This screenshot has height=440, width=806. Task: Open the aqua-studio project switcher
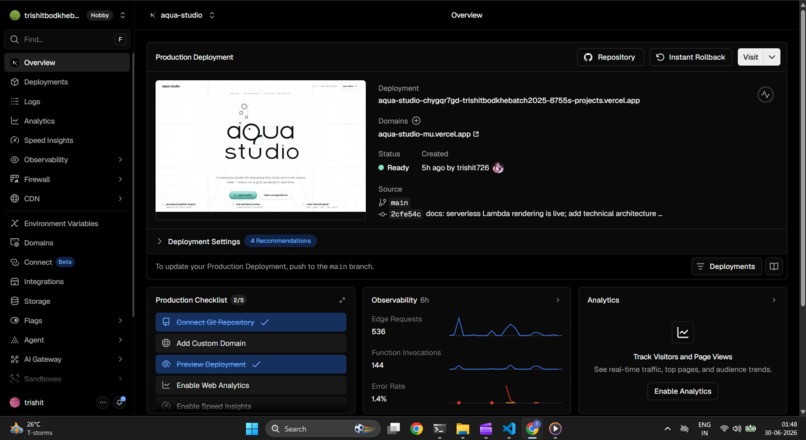212,15
